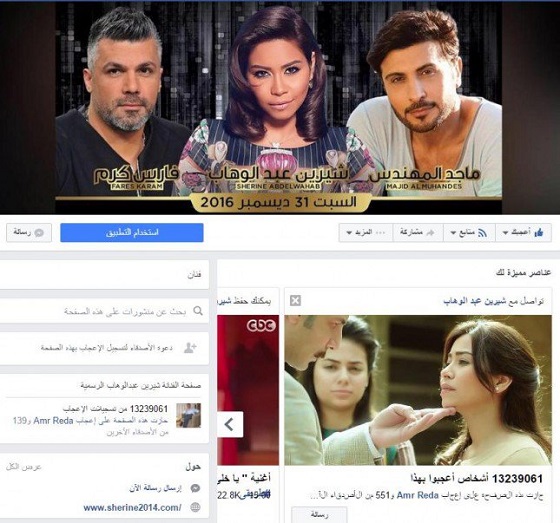Expand the Like button dropdown arrow
Viewport: 560px width, 523px height.
click(x=505, y=233)
